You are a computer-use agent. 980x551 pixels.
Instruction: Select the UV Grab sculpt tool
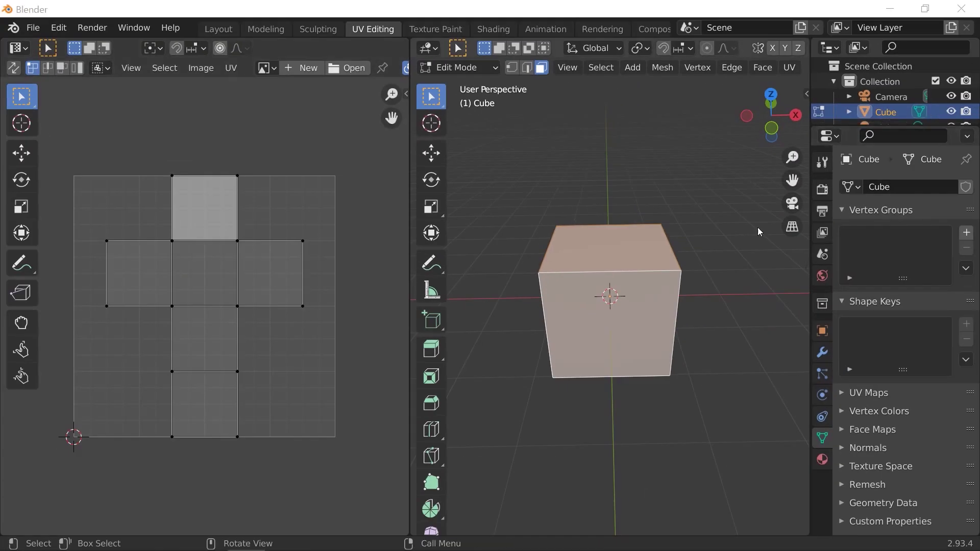tap(21, 322)
